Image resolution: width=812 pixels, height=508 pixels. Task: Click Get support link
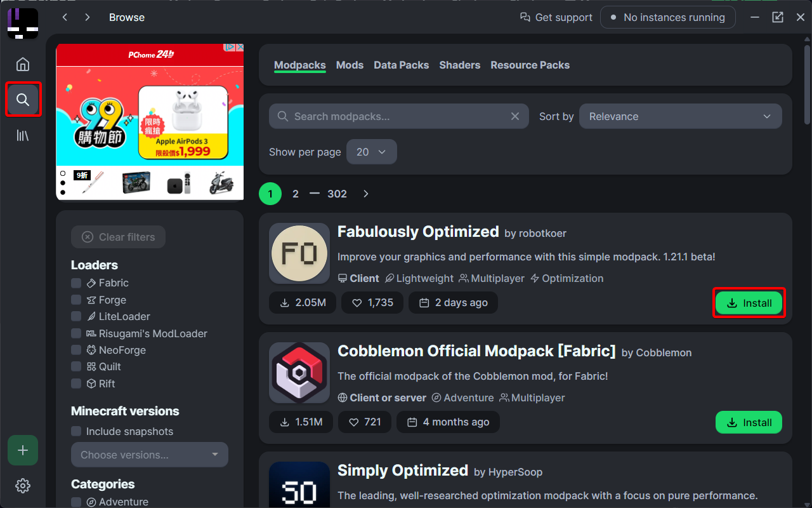(x=556, y=17)
